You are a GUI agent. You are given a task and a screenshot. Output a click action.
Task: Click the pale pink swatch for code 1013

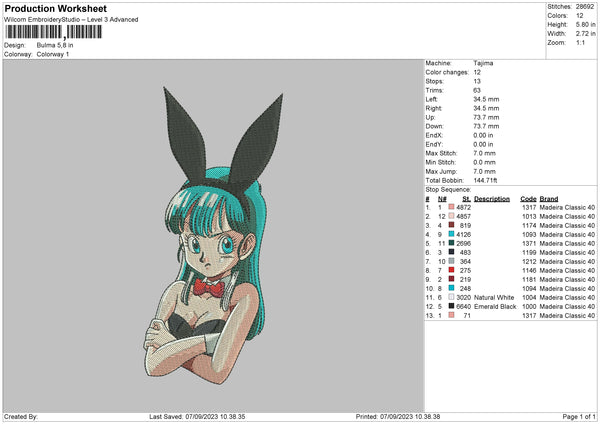(451, 216)
